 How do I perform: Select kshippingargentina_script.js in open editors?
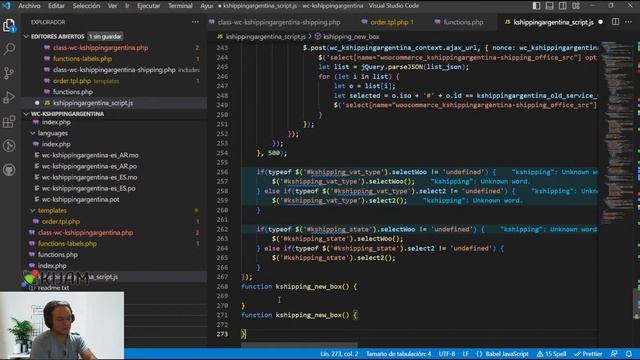point(93,103)
